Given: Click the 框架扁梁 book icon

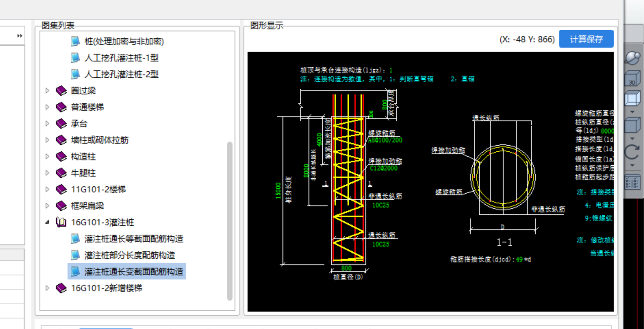Looking at the screenshot, I should (61, 206).
